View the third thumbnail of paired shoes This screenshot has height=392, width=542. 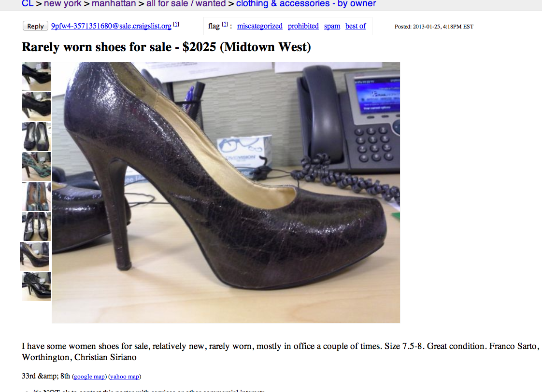pyautogui.click(x=36, y=137)
